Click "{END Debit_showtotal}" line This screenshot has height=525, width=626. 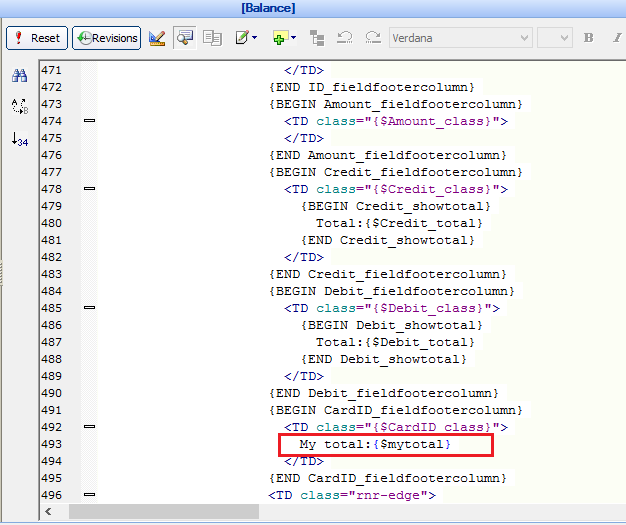(384, 359)
